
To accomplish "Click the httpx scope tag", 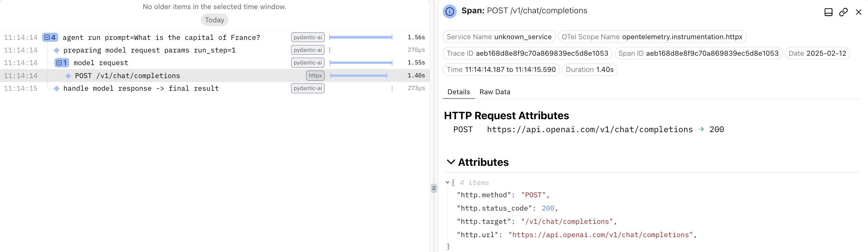I will tap(315, 76).
